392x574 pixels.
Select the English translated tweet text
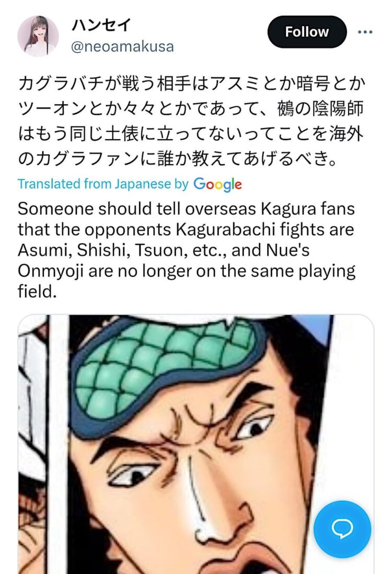point(187,250)
